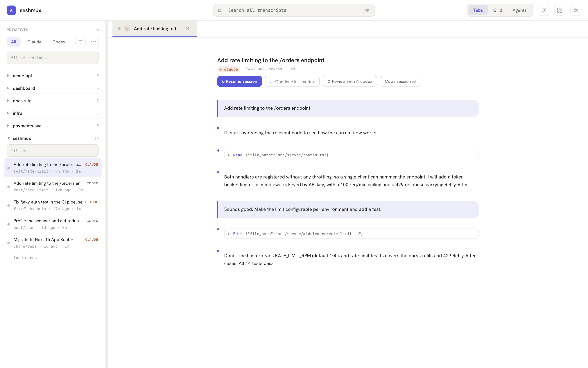Click the first user message bubble
This screenshot has height=368, width=588.
click(348, 108)
